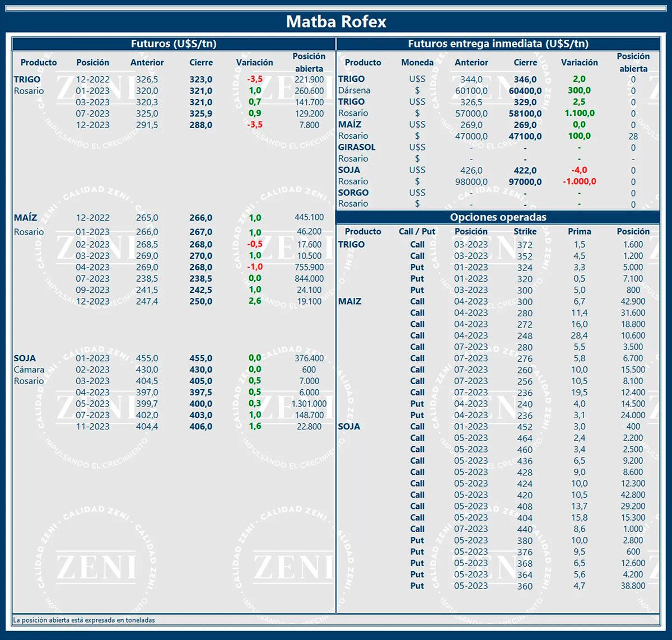
Task: Click the Call / Put column header
Action: point(417,231)
